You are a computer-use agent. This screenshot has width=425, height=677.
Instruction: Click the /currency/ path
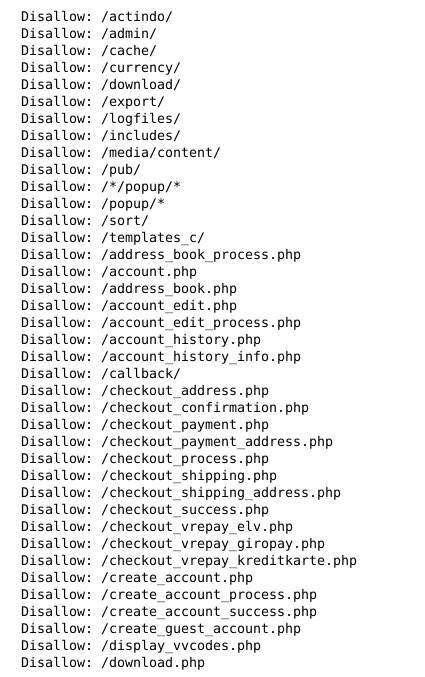pos(141,68)
